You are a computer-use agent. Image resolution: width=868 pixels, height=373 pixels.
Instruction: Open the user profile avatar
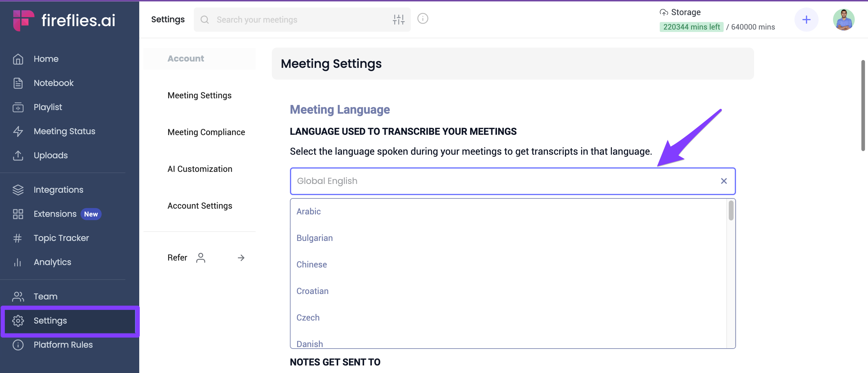843,20
